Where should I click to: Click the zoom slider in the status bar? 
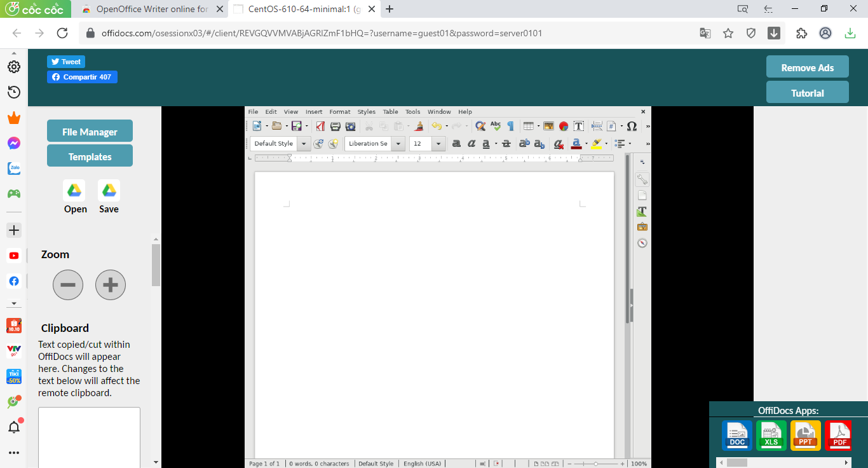(x=595, y=464)
